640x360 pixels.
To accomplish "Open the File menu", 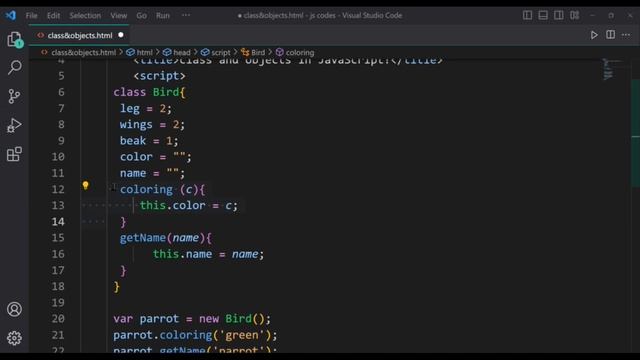I will click(31, 16).
